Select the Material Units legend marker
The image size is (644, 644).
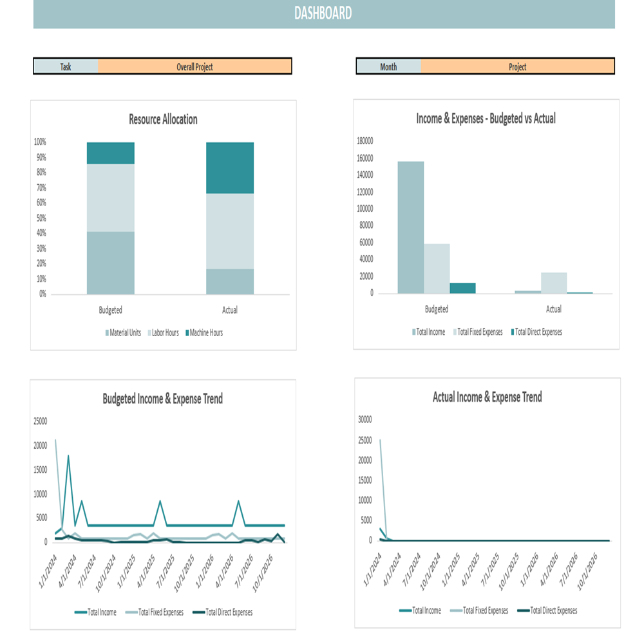[x=108, y=333]
